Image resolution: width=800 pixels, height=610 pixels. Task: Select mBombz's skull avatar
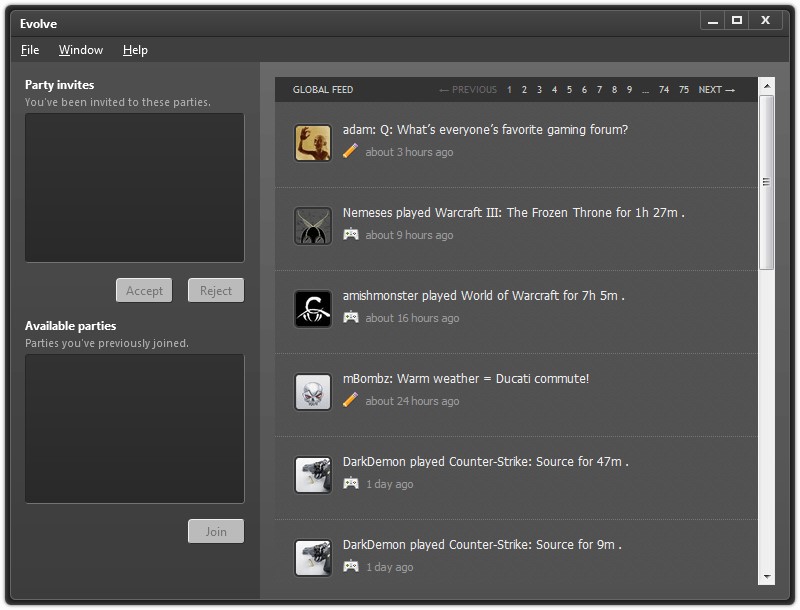click(x=313, y=392)
